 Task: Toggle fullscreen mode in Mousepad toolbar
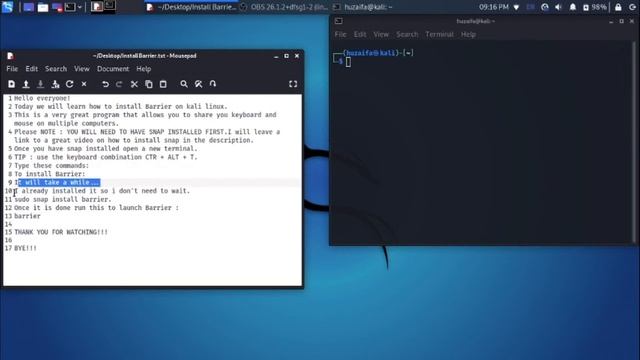[x=293, y=84]
